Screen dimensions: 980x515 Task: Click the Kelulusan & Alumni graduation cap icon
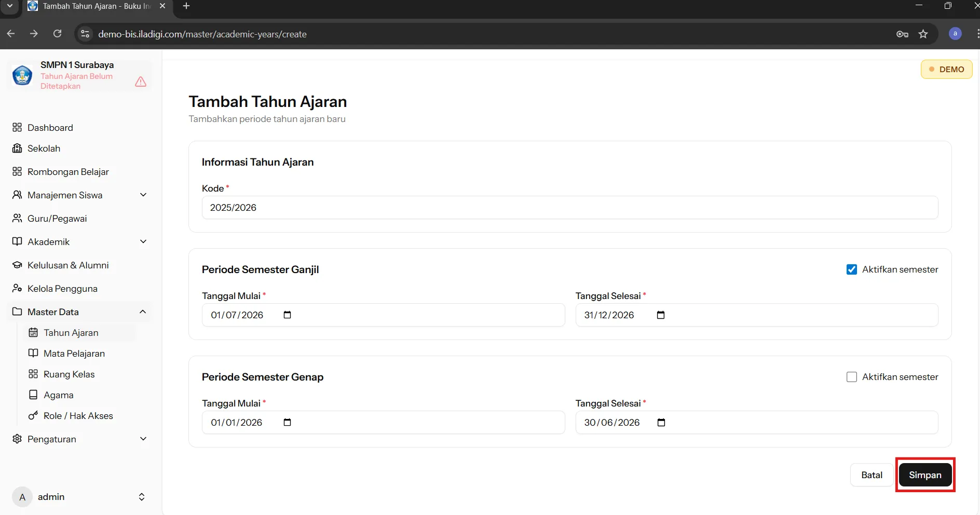[x=17, y=265]
